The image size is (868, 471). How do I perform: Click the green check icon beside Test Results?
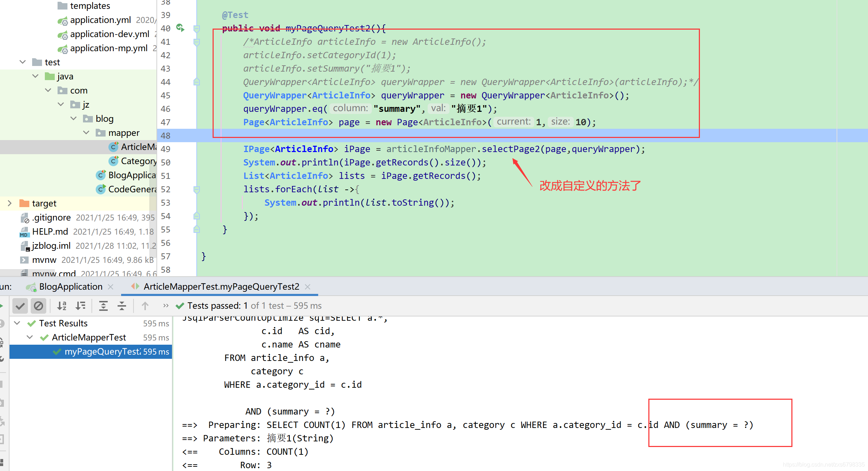(31, 323)
